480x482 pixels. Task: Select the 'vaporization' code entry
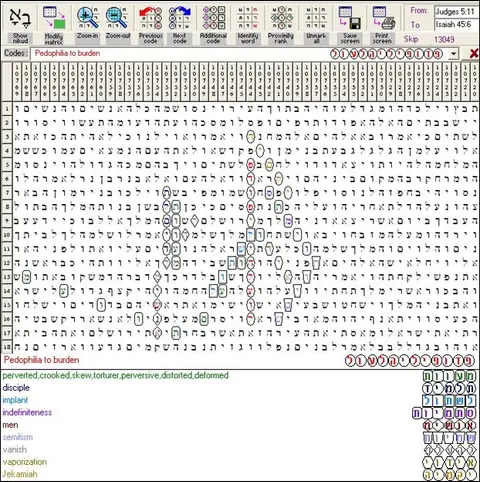coord(24,462)
